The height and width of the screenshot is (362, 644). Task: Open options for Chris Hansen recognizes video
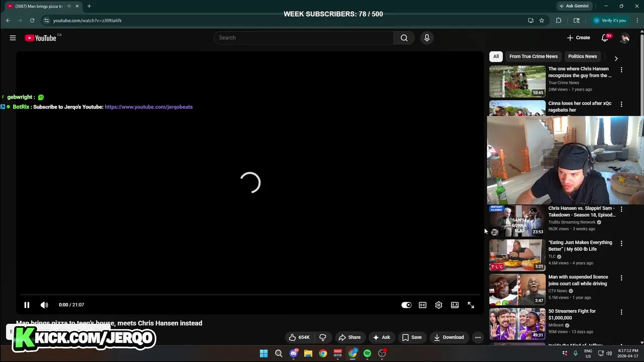click(621, 70)
